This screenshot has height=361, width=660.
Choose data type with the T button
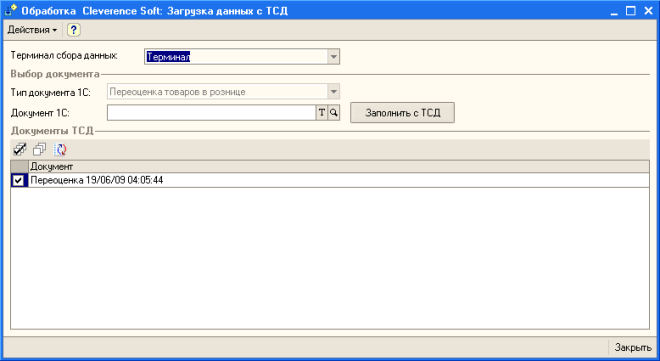coord(322,112)
